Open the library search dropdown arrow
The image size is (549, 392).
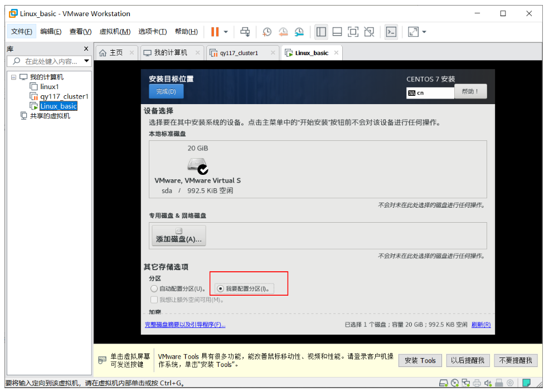click(x=86, y=61)
